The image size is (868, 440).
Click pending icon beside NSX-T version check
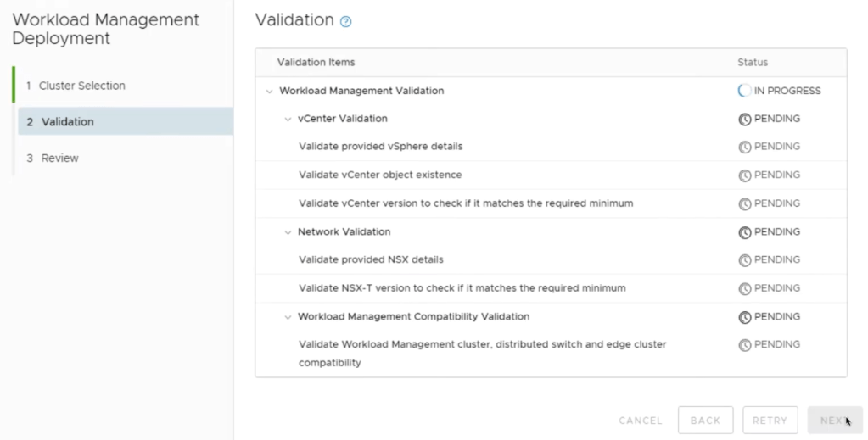[745, 288]
